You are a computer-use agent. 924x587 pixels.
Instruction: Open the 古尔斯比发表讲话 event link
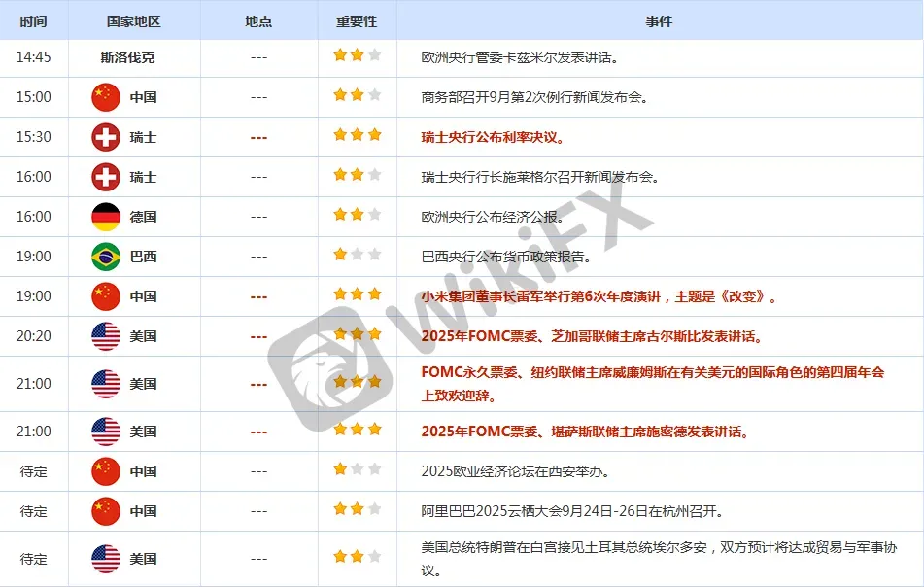(593, 336)
